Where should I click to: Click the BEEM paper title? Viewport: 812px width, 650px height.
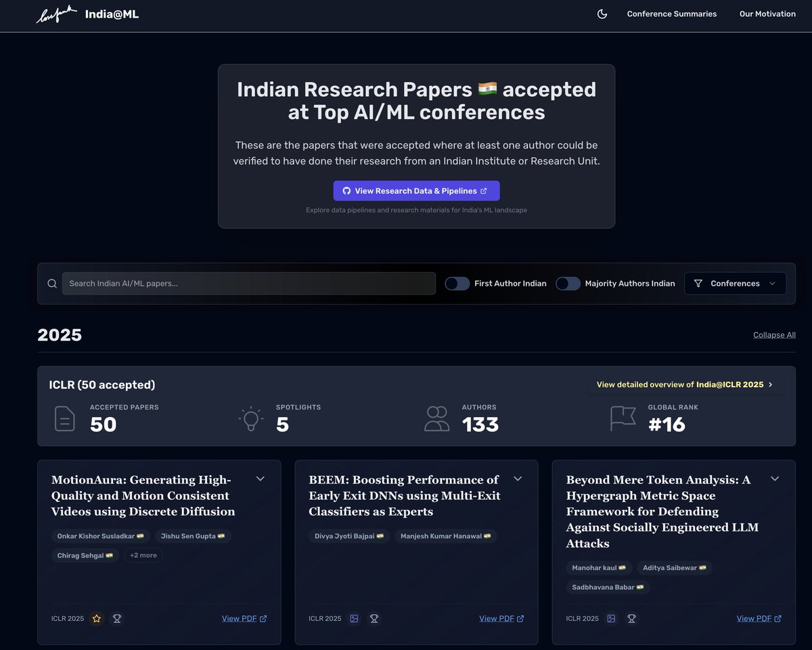[405, 496]
